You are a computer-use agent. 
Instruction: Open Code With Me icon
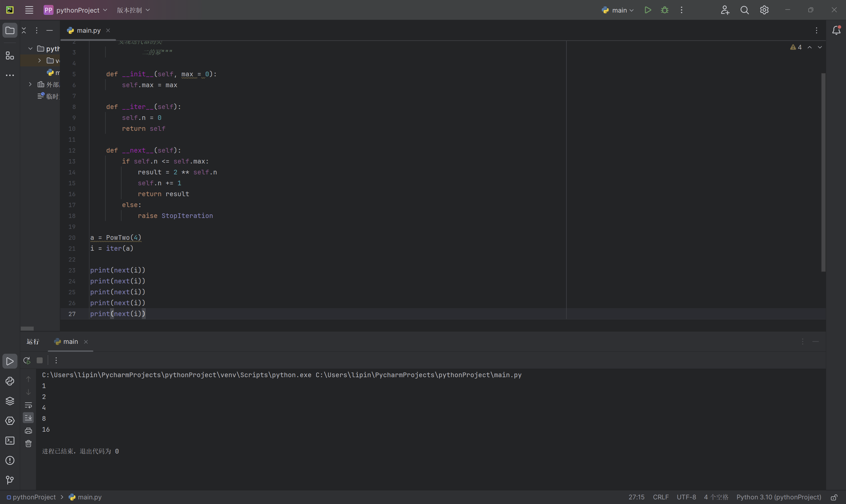(725, 10)
